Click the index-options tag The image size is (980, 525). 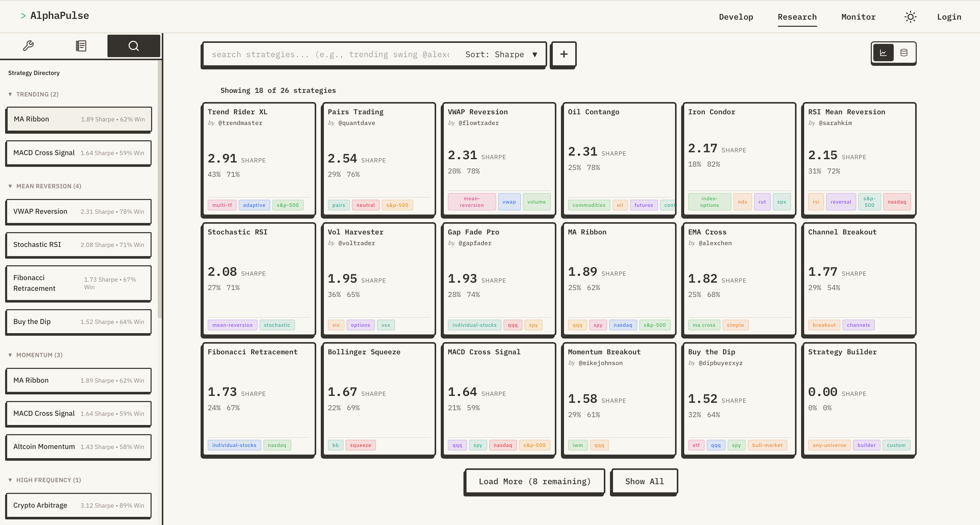pos(709,202)
